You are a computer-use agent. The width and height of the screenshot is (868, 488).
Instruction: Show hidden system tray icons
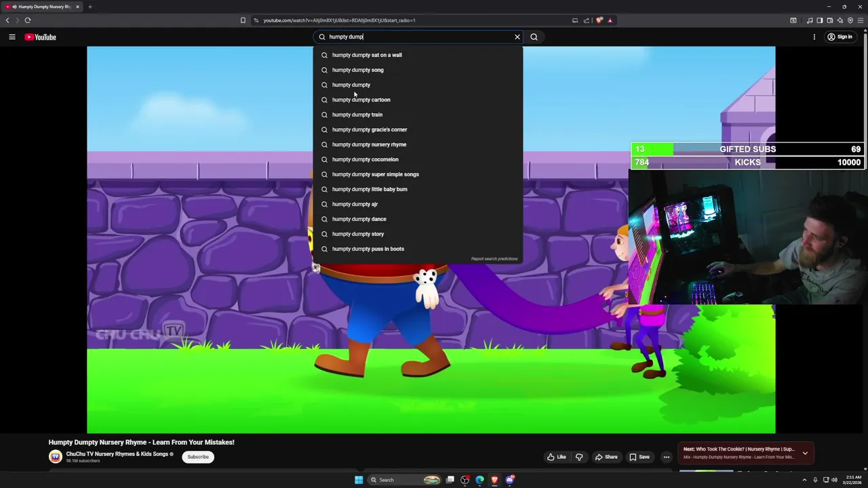tap(804, 480)
